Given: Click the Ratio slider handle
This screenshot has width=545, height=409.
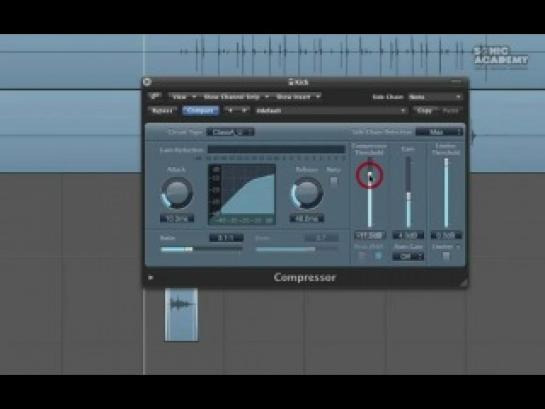Looking at the screenshot, I should pyautogui.click(x=188, y=249).
